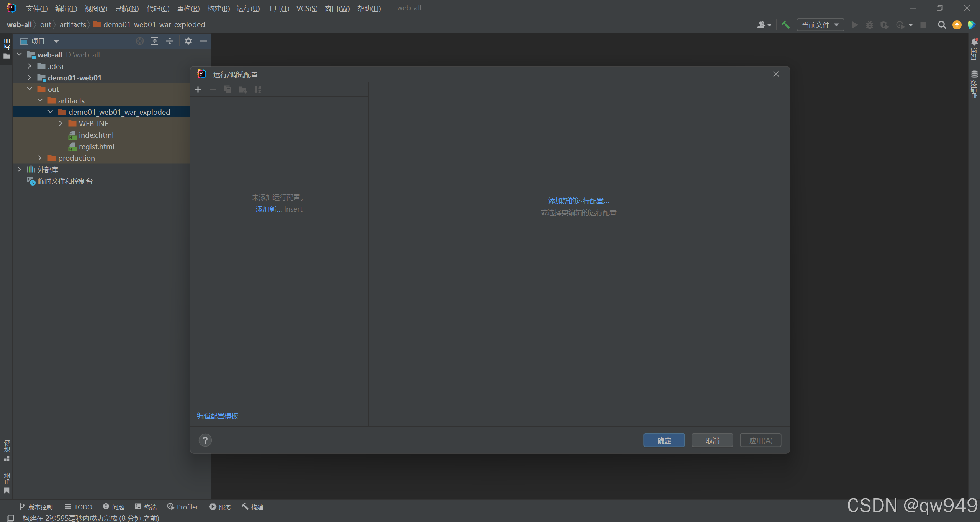Expand the WEB-INF folder
This screenshot has height=522, width=980.
pos(61,124)
